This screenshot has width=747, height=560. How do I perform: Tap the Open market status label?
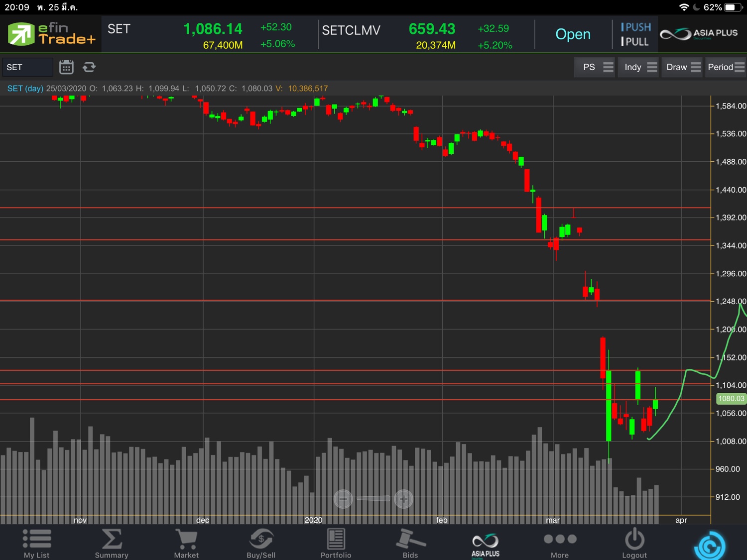(573, 34)
